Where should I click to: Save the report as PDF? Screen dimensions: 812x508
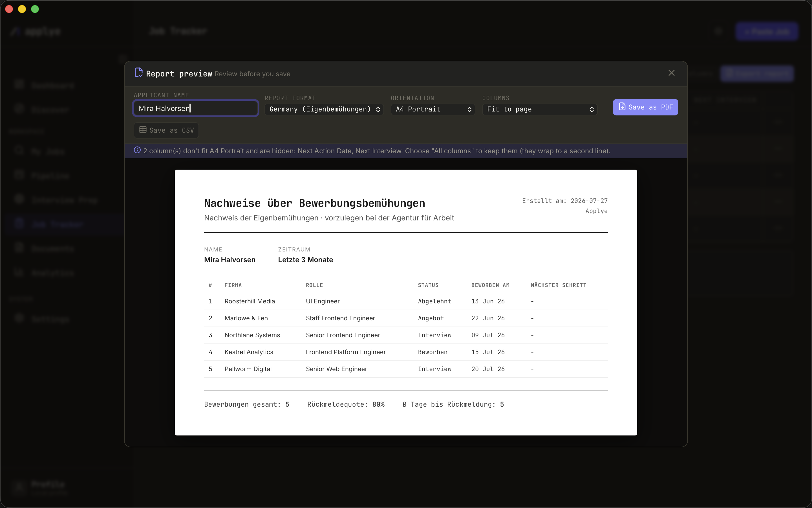tap(645, 107)
